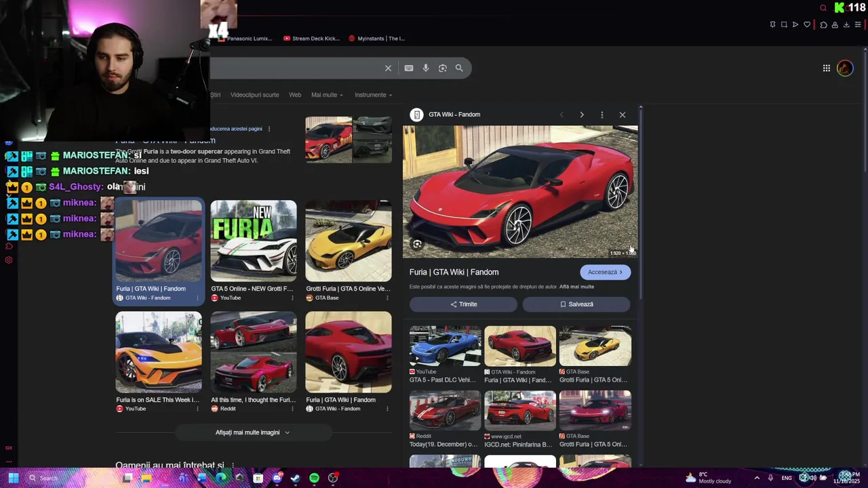The width and height of the screenshot is (868, 488).
Task: Switch to the Web results tab
Action: (295, 95)
